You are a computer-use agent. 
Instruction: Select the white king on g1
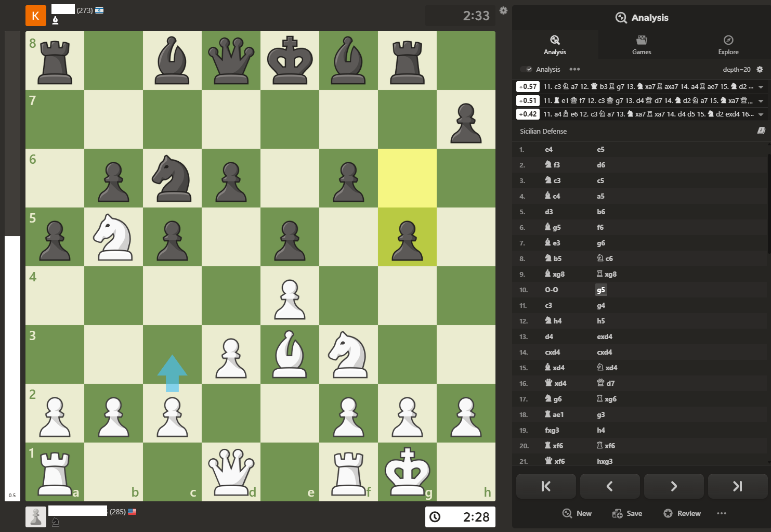click(x=407, y=472)
